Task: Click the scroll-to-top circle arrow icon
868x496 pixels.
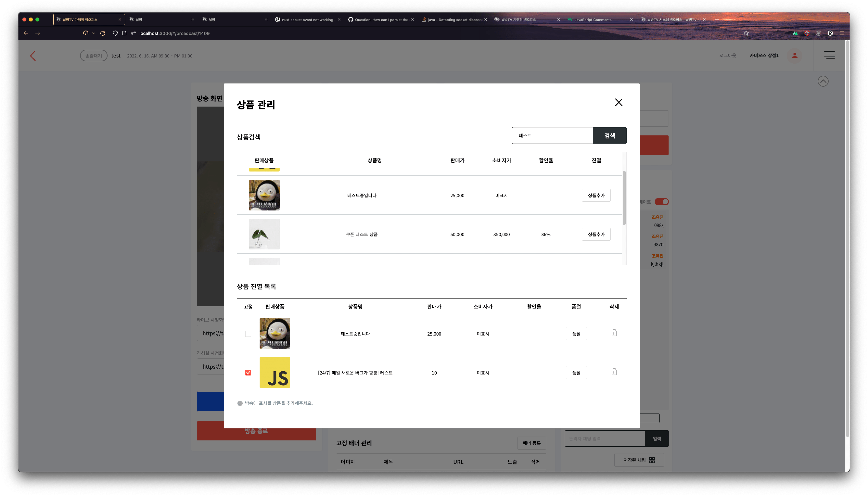Action: click(823, 81)
